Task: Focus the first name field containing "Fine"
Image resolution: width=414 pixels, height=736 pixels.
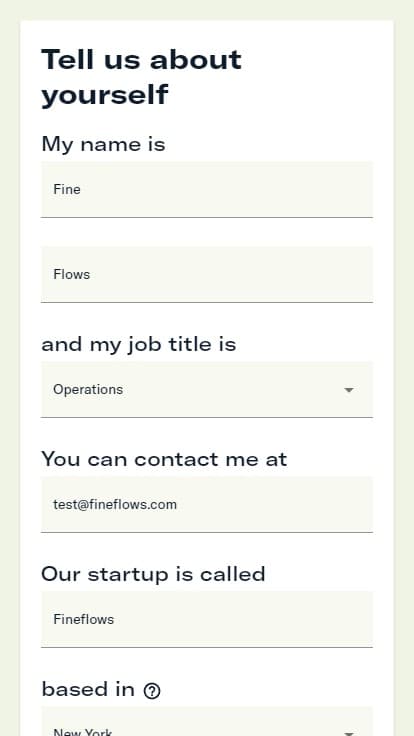Action: (207, 190)
